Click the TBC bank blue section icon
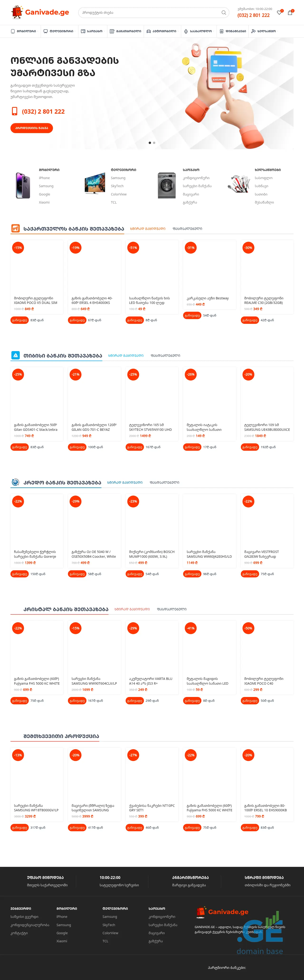This screenshot has width=304, height=980. tap(15, 355)
